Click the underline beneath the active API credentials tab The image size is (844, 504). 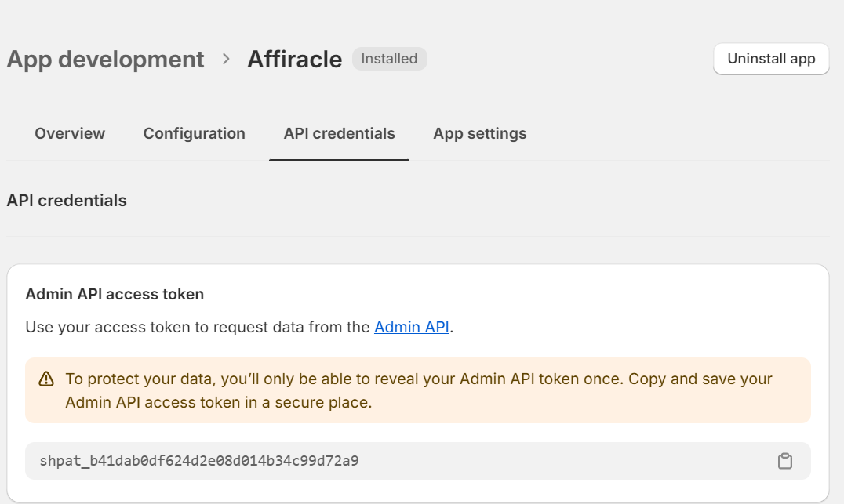339,160
